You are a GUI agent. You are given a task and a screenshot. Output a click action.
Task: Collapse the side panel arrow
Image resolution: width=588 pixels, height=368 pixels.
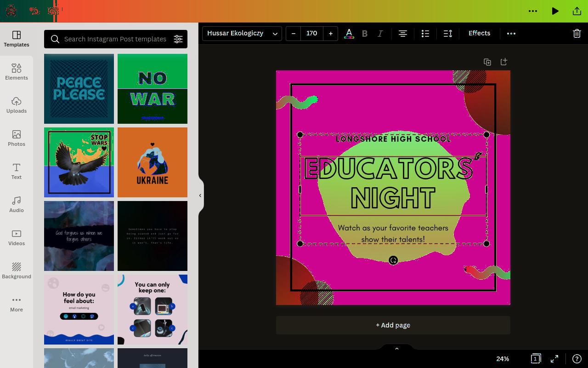[x=200, y=195]
